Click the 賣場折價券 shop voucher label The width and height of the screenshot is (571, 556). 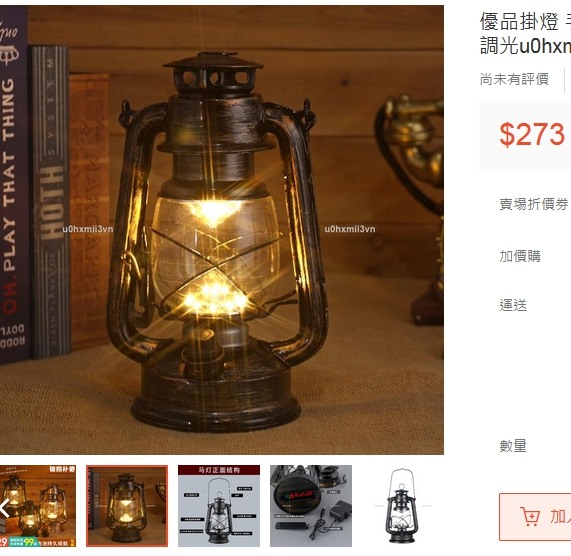[x=534, y=204]
